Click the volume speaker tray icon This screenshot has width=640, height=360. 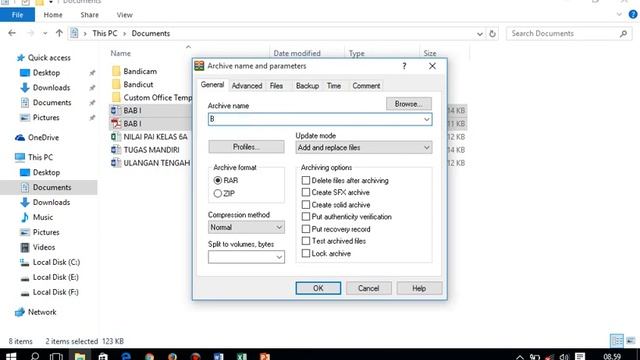[x=564, y=357]
